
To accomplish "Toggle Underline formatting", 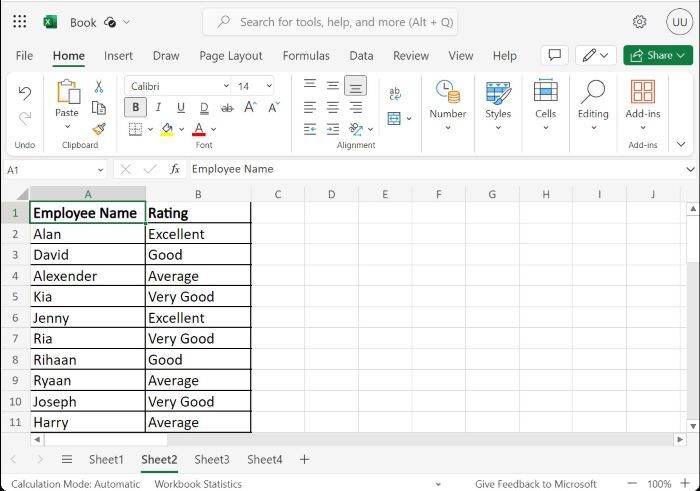I will coord(181,108).
